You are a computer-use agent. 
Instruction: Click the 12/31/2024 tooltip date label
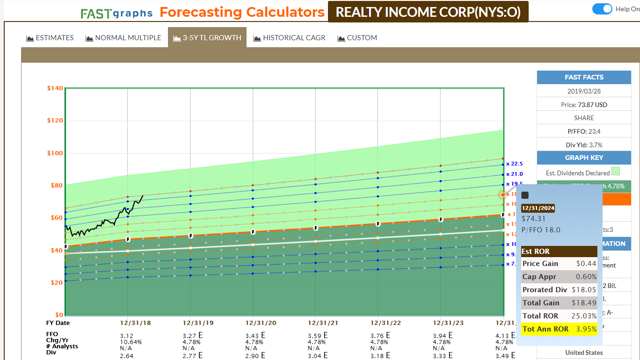pyautogui.click(x=538, y=208)
